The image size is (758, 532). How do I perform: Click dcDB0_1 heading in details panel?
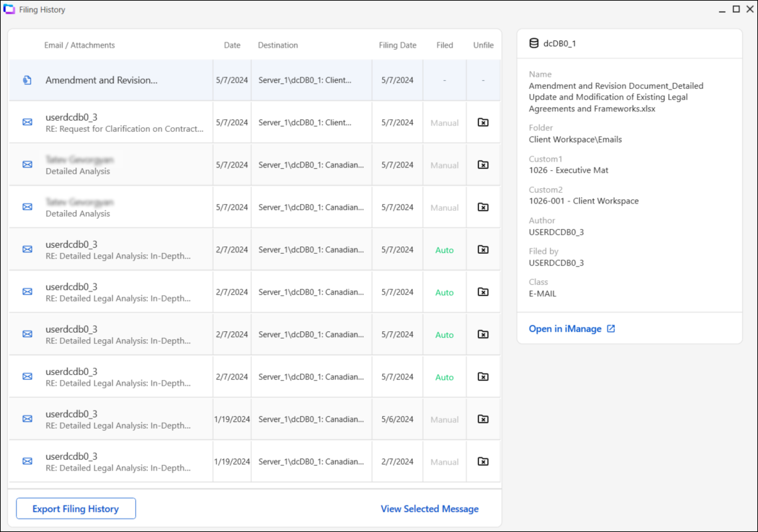click(560, 43)
